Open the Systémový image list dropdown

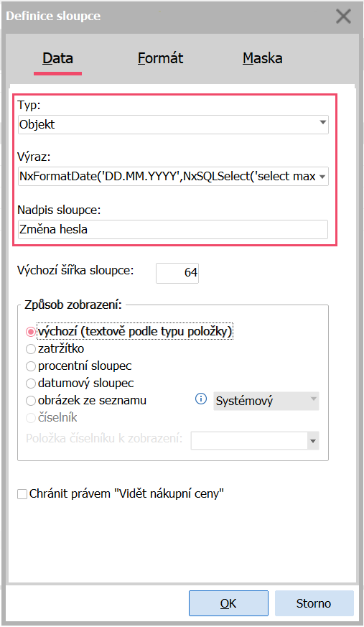[x=266, y=401]
